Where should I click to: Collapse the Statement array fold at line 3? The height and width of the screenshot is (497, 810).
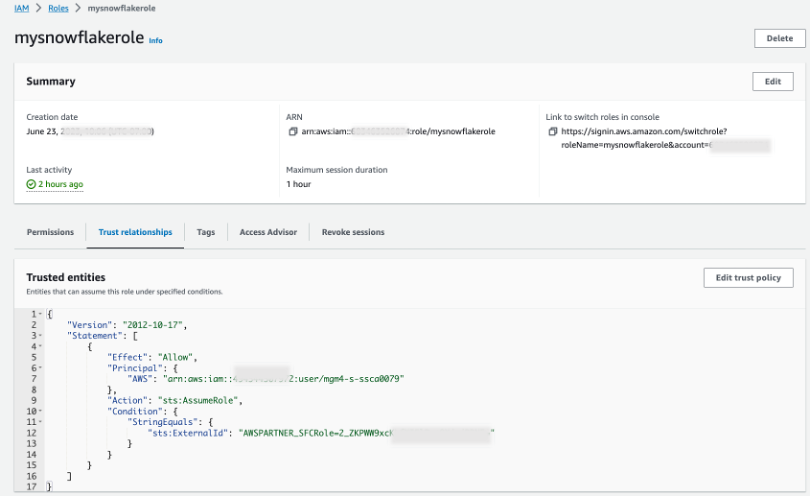coord(40,336)
